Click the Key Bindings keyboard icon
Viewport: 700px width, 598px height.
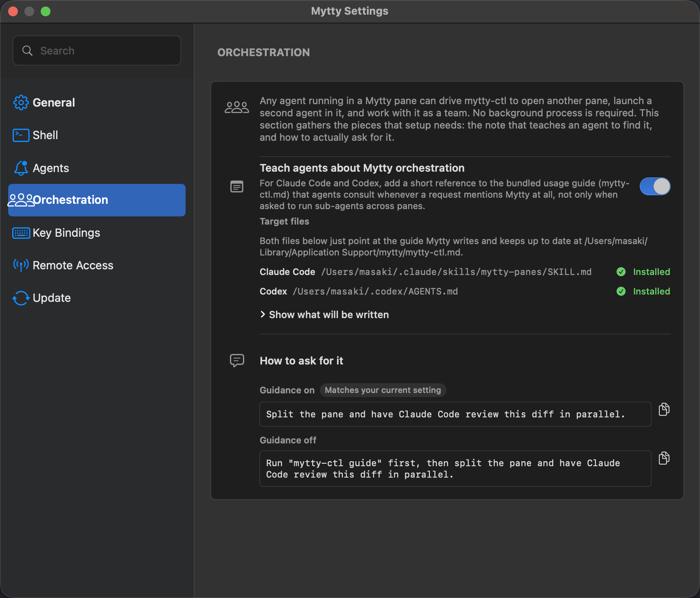[21, 233]
